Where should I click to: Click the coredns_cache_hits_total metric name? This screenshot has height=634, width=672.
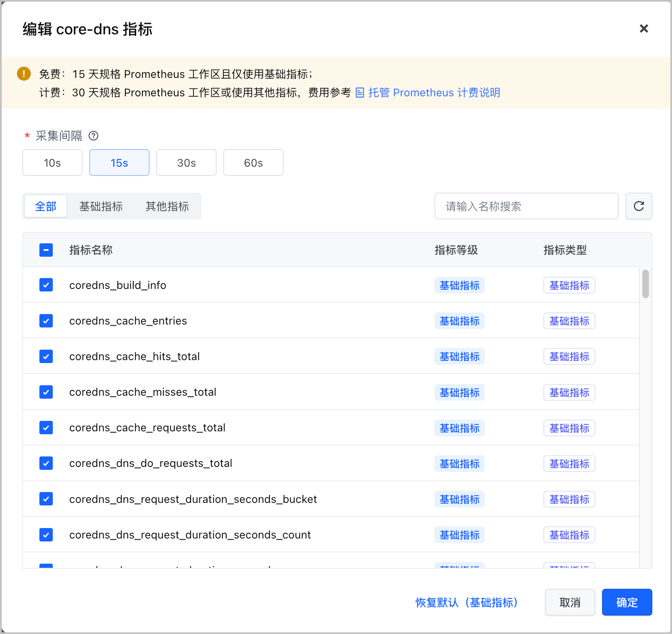[134, 356]
